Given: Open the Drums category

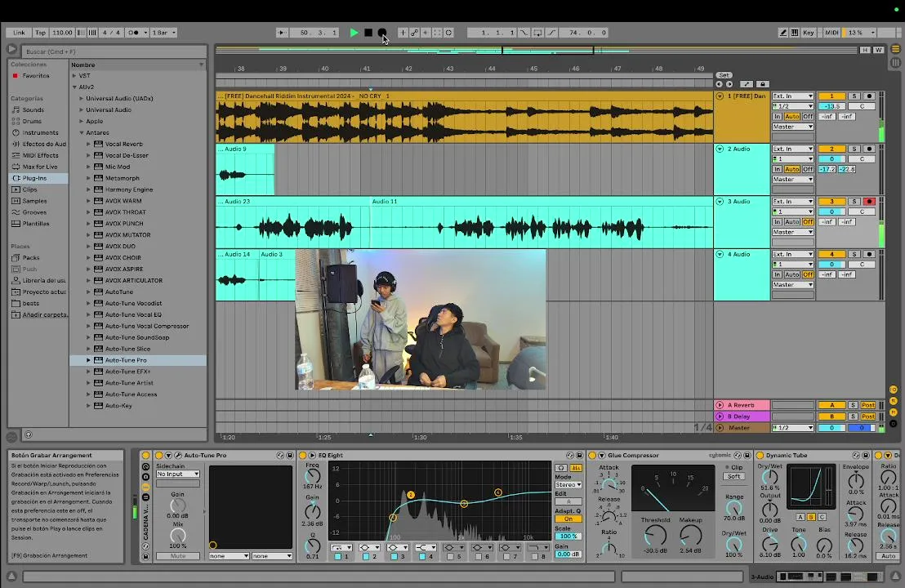Looking at the screenshot, I should tap(32, 121).
